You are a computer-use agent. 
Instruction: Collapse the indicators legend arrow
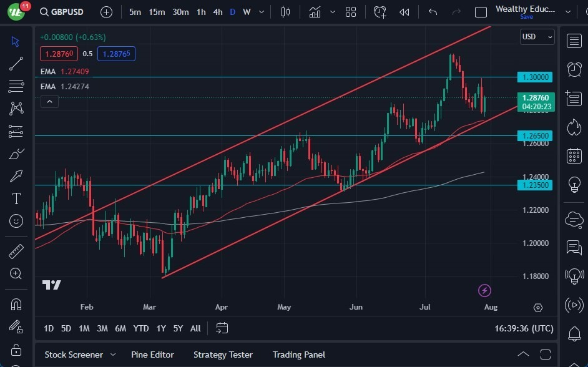pos(49,101)
